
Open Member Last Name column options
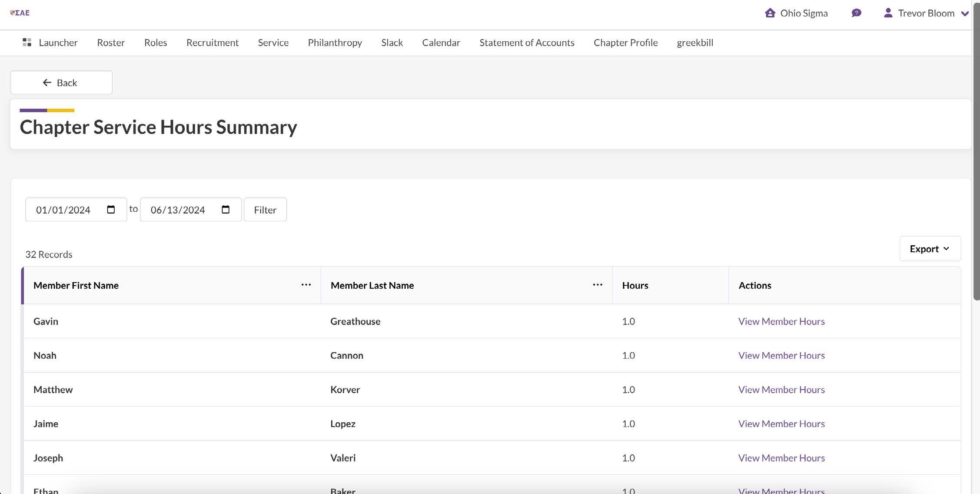[597, 285]
